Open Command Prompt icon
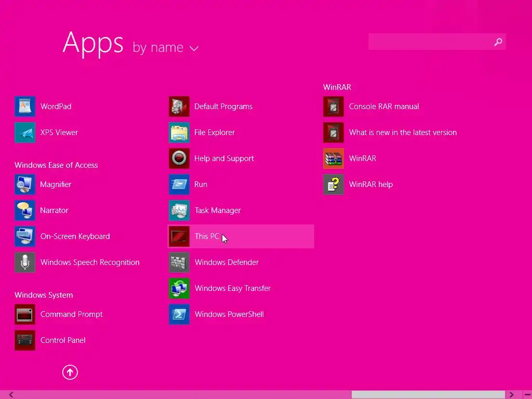The image size is (532, 399). point(25,314)
